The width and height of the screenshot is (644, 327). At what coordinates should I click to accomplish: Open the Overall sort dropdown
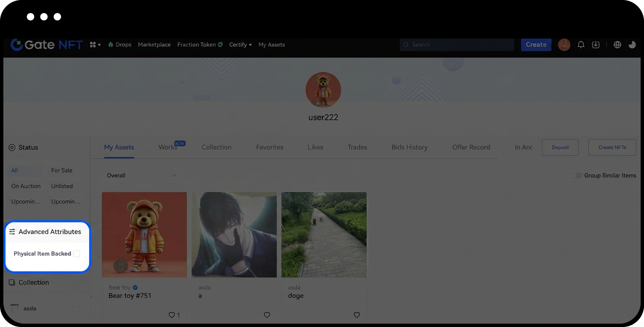pyautogui.click(x=142, y=176)
